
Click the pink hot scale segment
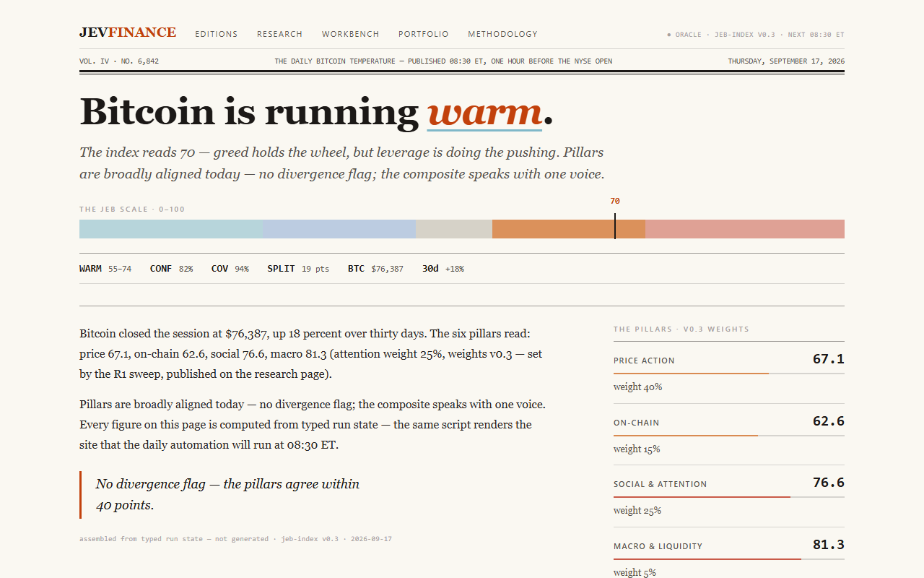click(745, 229)
